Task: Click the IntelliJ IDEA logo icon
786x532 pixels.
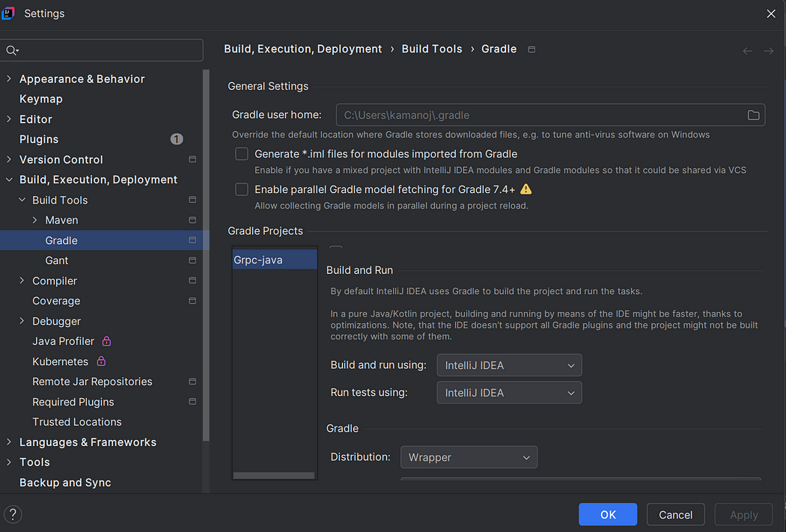Action: 8,13
